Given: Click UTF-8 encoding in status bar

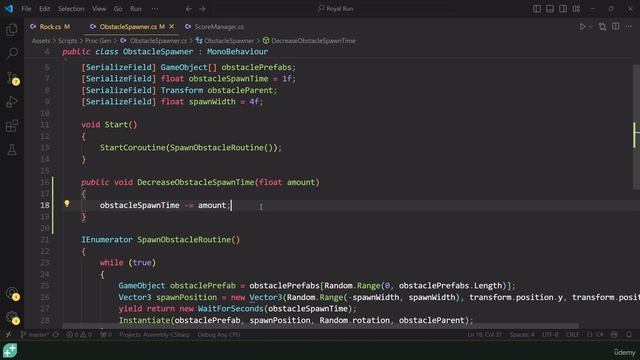Looking at the screenshot, I should click(550, 334).
